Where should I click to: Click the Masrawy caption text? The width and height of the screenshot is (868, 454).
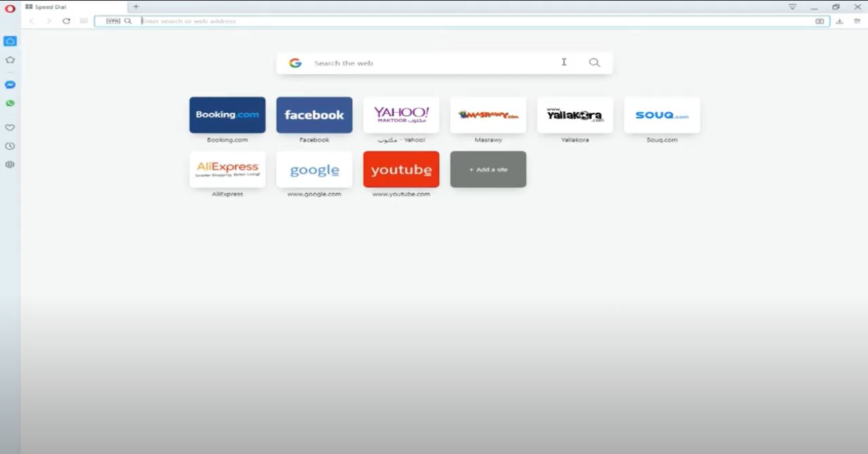[x=488, y=140]
